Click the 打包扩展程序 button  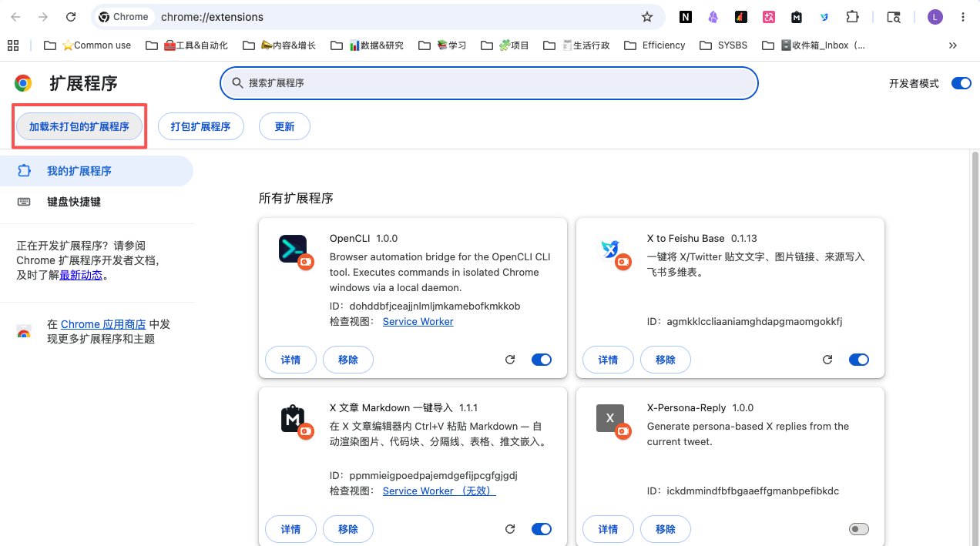[200, 126]
